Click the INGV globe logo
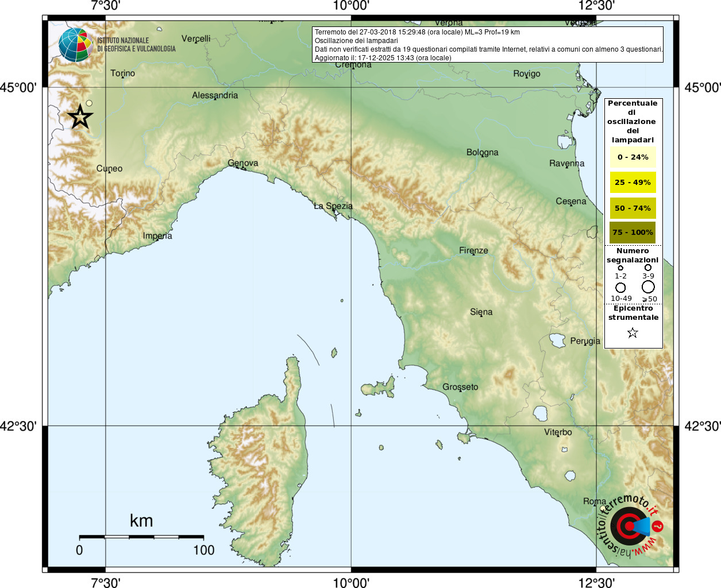This screenshot has height=588, width=721. [x=75, y=45]
